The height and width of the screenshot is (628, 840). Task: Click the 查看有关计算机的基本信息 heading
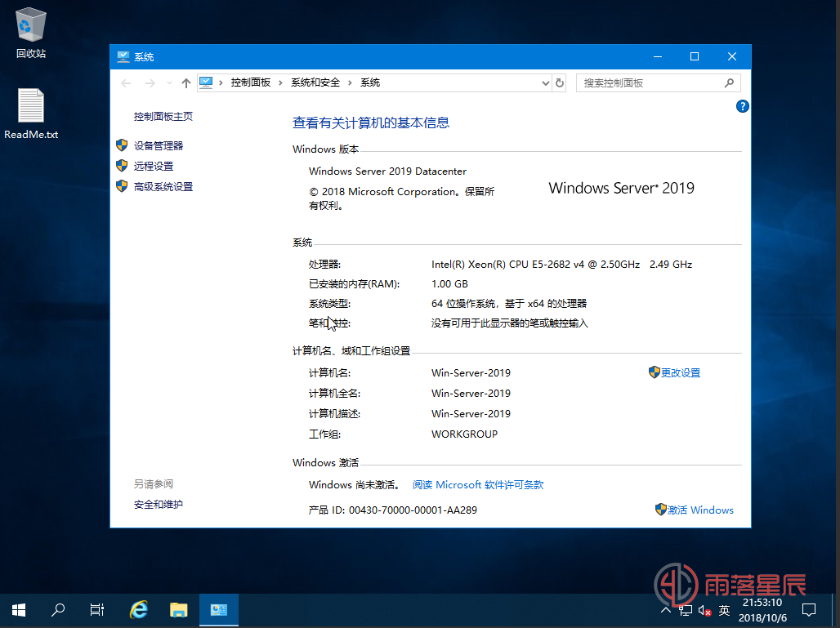tap(371, 122)
